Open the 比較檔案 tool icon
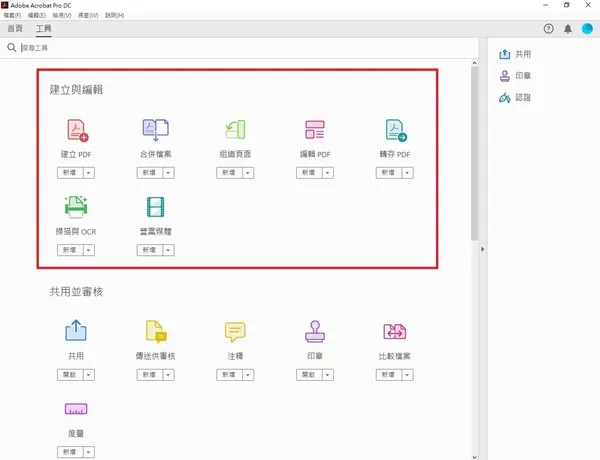Screen dimensions: 600x460 coord(395,331)
